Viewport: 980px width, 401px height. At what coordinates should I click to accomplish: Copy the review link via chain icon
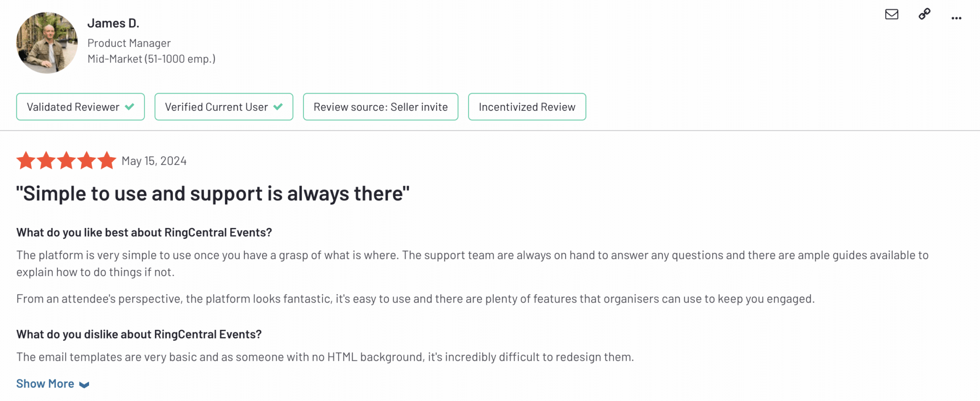[x=924, y=14]
